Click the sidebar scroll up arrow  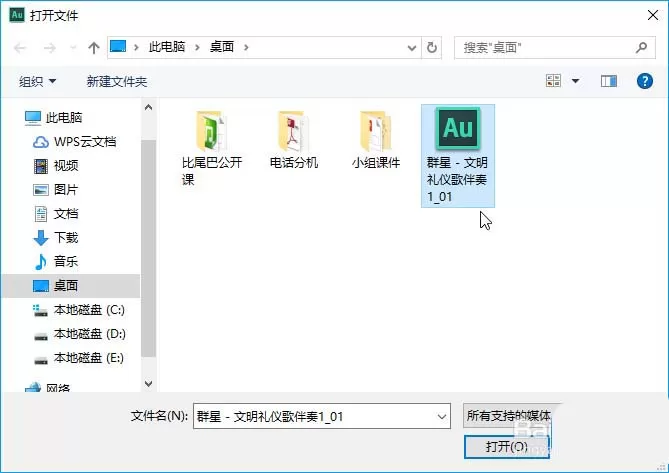click(x=148, y=107)
